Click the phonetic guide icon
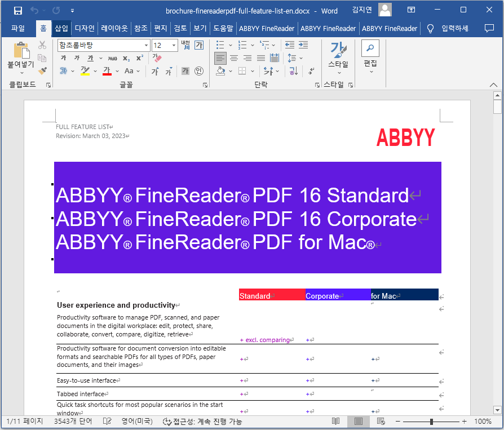 pos(185,45)
